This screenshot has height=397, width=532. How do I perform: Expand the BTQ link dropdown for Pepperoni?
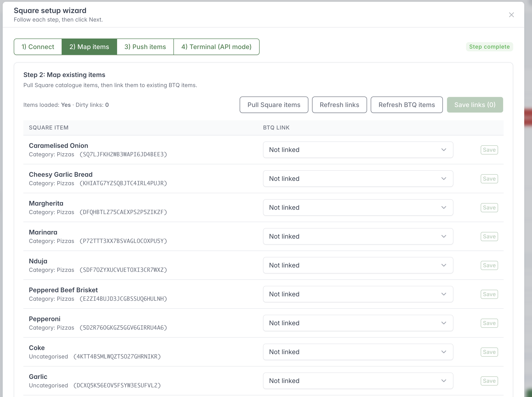(358, 323)
